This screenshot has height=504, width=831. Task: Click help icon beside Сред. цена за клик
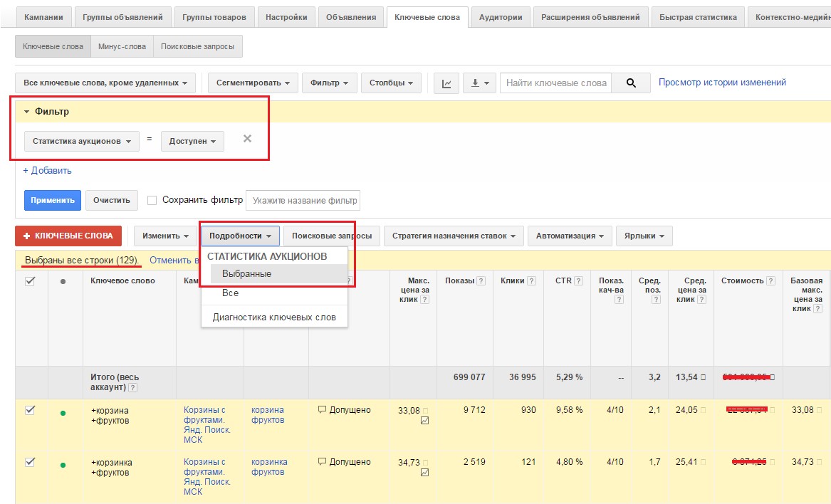[701, 300]
